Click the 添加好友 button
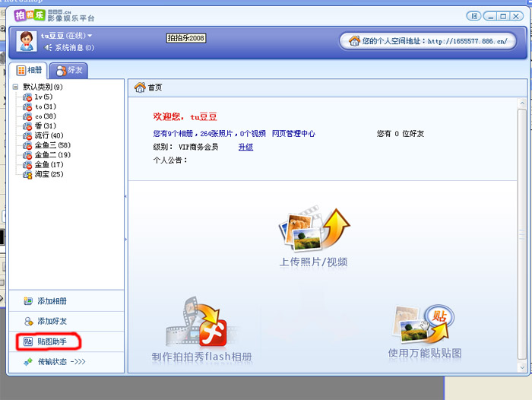This screenshot has width=532, height=400. [x=67, y=321]
